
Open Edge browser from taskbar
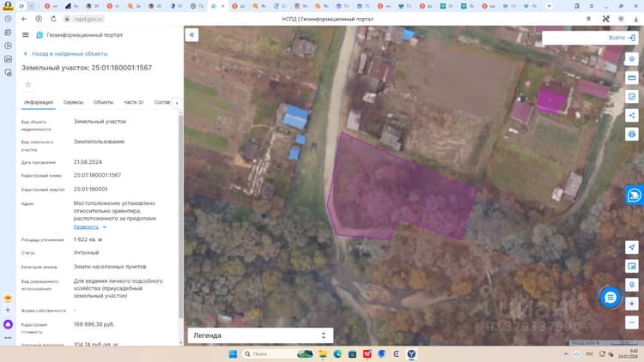click(x=337, y=353)
